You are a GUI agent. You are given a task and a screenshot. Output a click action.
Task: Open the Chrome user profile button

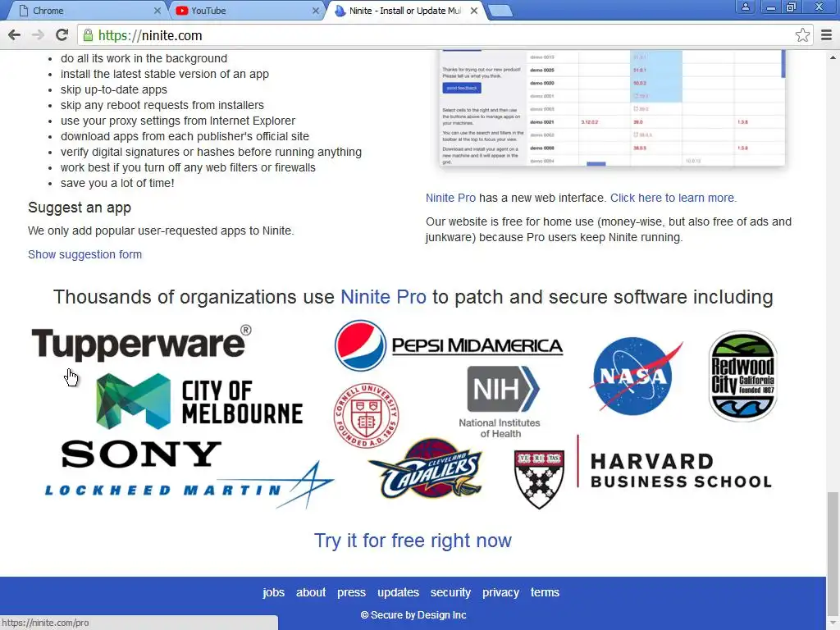click(x=745, y=7)
